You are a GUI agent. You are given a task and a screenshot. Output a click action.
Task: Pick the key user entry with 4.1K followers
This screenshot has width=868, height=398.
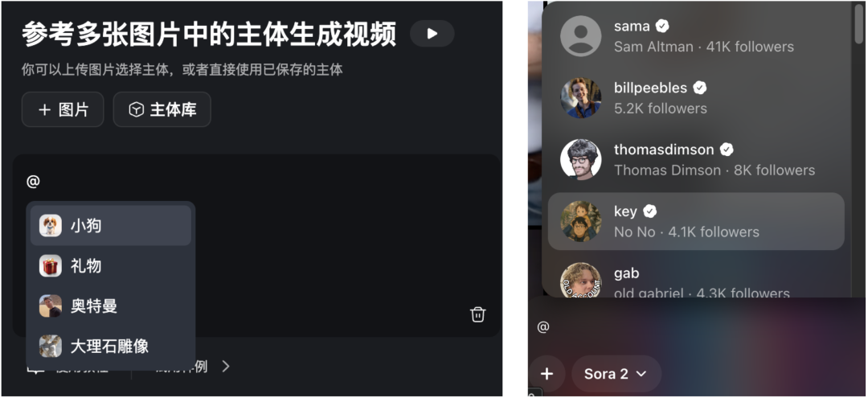[696, 221]
